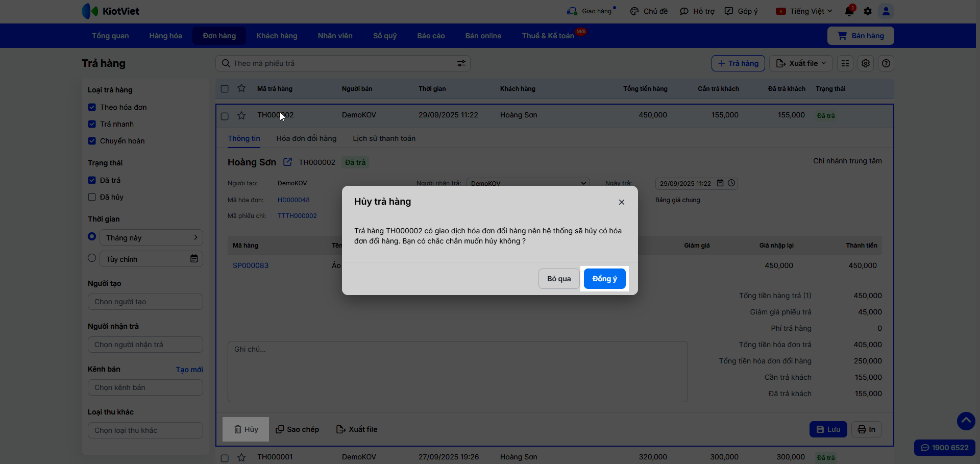Open the Khách hàng menu

[x=277, y=36]
